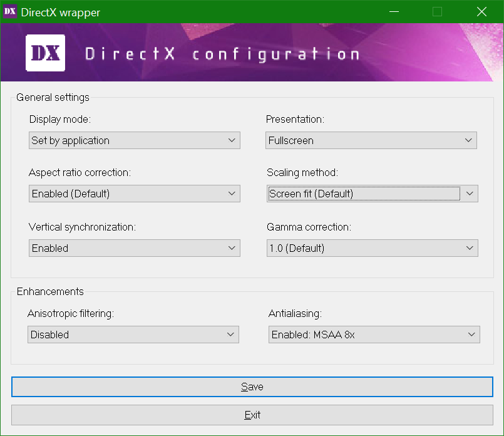Close the DirectX wrapper window
504x436 pixels.
pos(481,12)
